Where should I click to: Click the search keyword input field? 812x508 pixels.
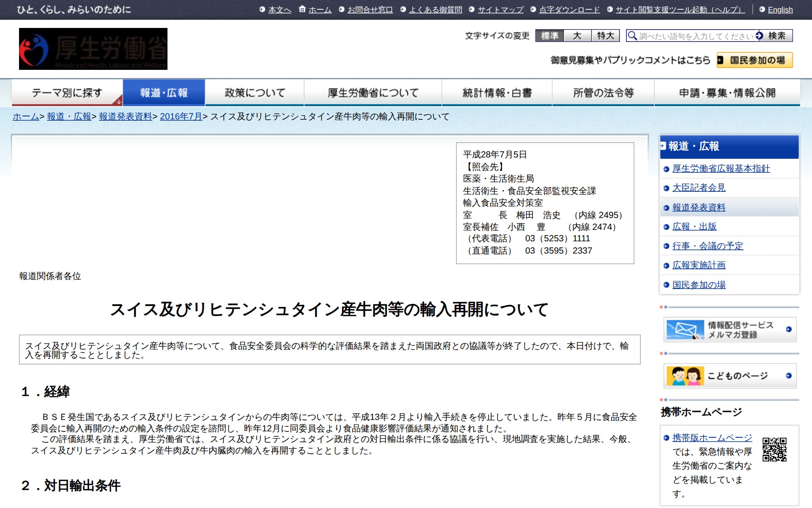click(696, 36)
